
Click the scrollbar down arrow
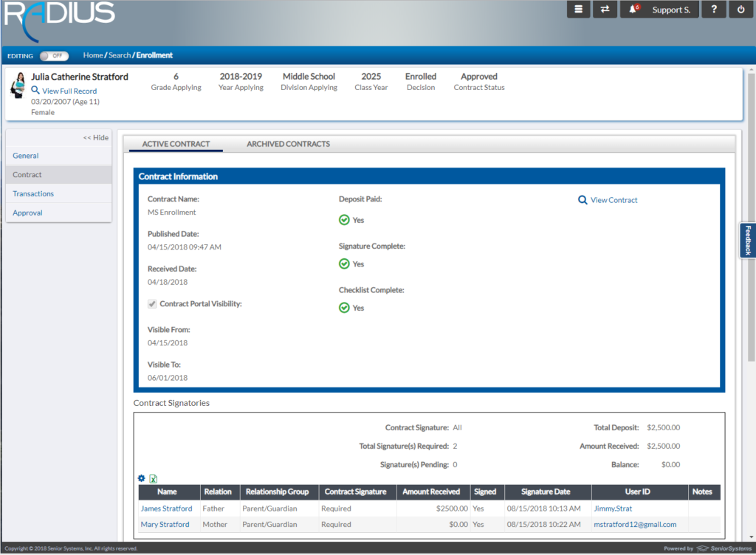pyautogui.click(x=751, y=537)
